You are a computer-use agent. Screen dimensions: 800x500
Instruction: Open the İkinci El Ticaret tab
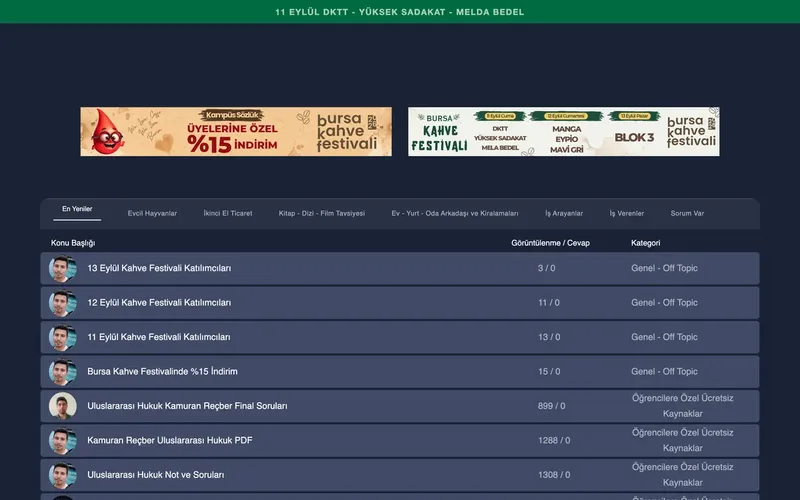pyautogui.click(x=228, y=213)
